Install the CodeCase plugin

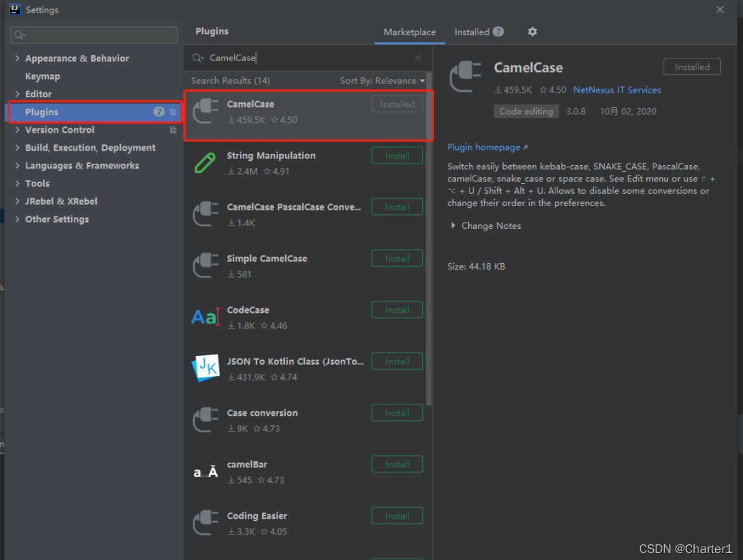coord(397,310)
